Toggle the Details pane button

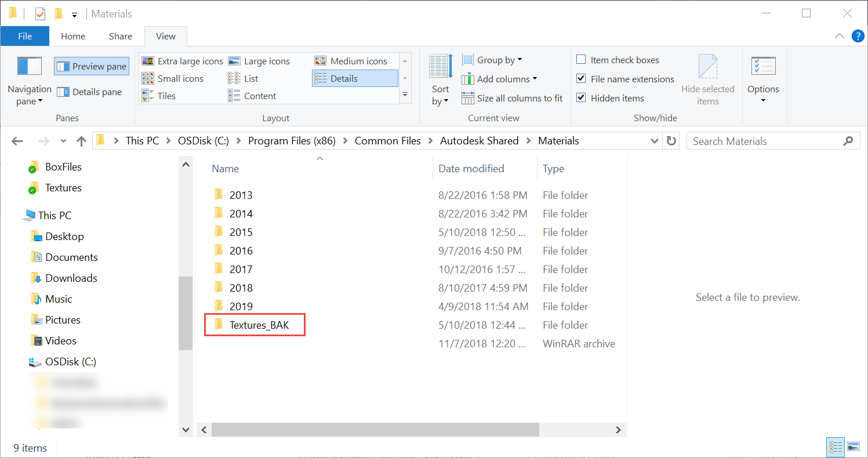tap(89, 92)
